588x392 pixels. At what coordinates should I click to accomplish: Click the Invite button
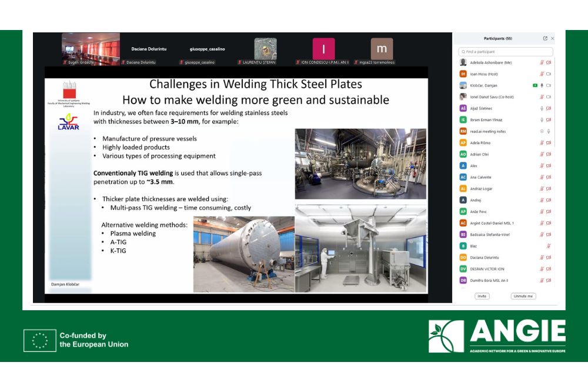click(482, 296)
